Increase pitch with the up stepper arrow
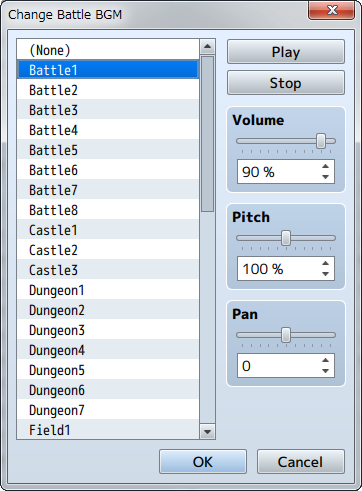Screen dimensions: 362x491 [326, 263]
